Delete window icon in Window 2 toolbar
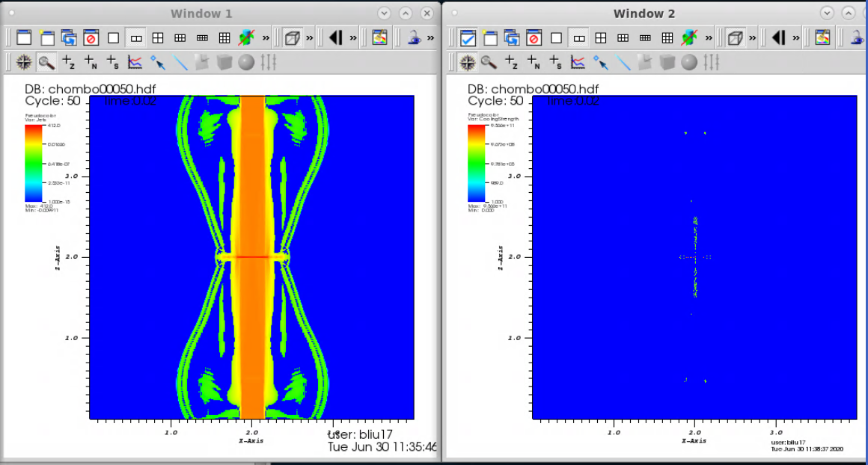 click(x=534, y=37)
